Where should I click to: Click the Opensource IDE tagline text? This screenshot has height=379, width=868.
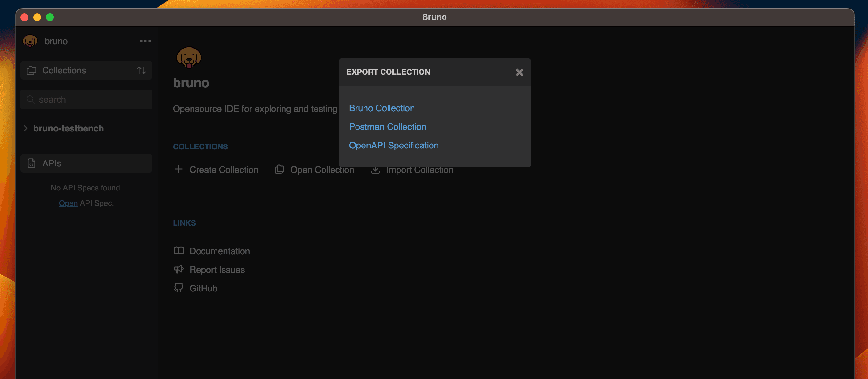(x=255, y=109)
